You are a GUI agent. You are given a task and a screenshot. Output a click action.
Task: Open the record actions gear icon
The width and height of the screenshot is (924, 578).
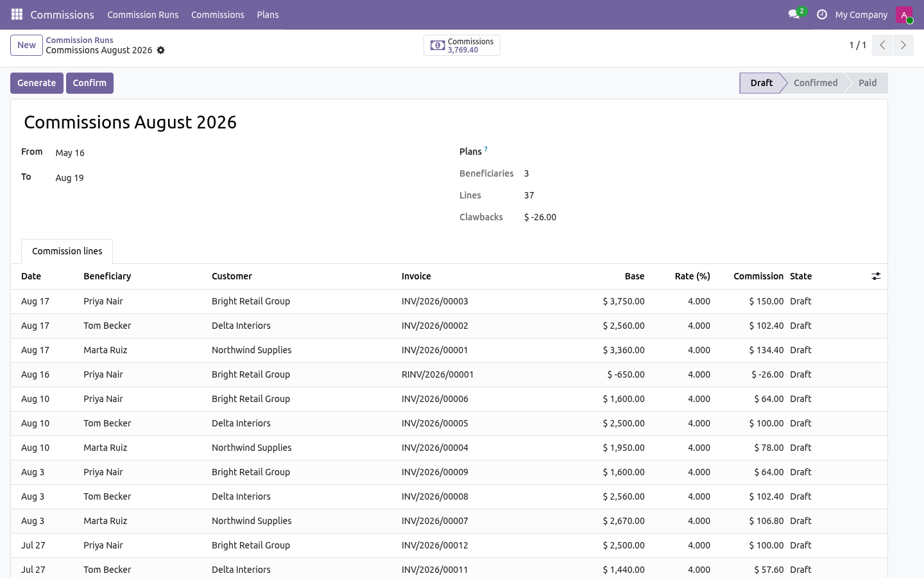161,50
